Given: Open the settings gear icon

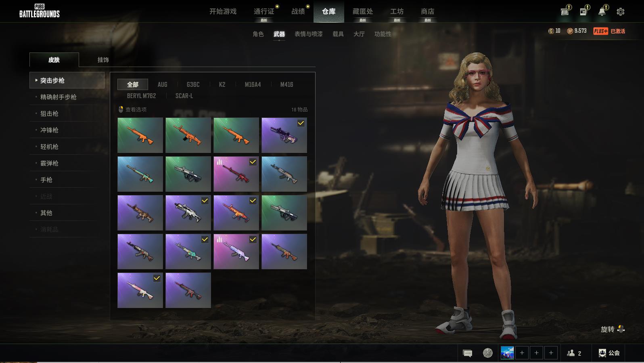Looking at the screenshot, I should (x=621, y=12).
